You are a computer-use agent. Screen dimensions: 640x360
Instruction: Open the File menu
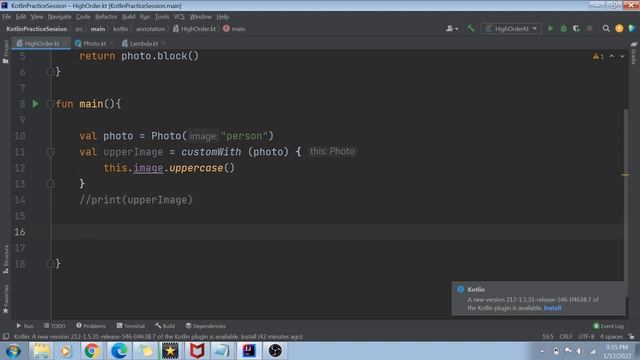7,17
